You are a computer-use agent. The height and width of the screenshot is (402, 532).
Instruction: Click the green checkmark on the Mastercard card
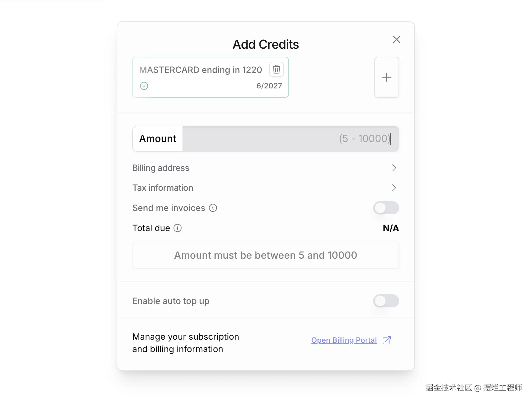click(x=144, y=86)
